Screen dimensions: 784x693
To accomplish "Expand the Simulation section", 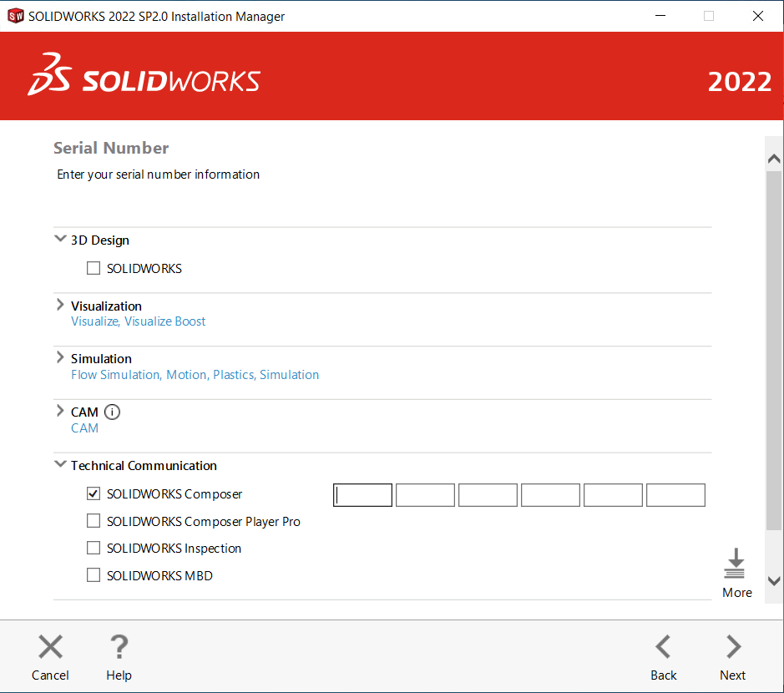I will click(60, 357).
